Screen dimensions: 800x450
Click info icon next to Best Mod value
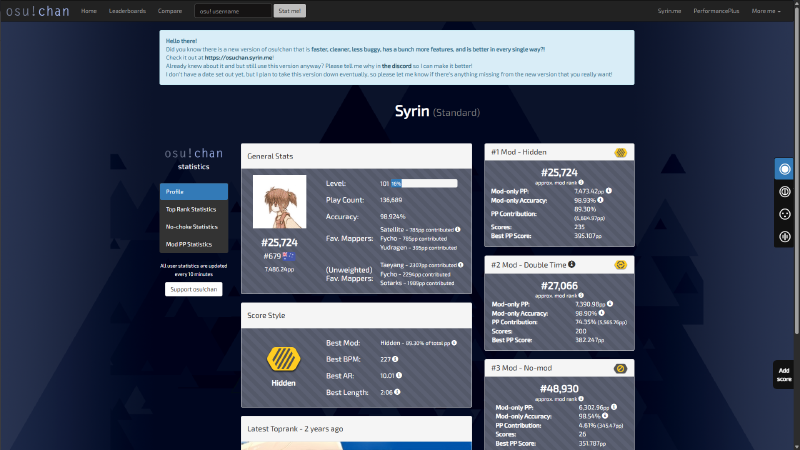point(454,343)
